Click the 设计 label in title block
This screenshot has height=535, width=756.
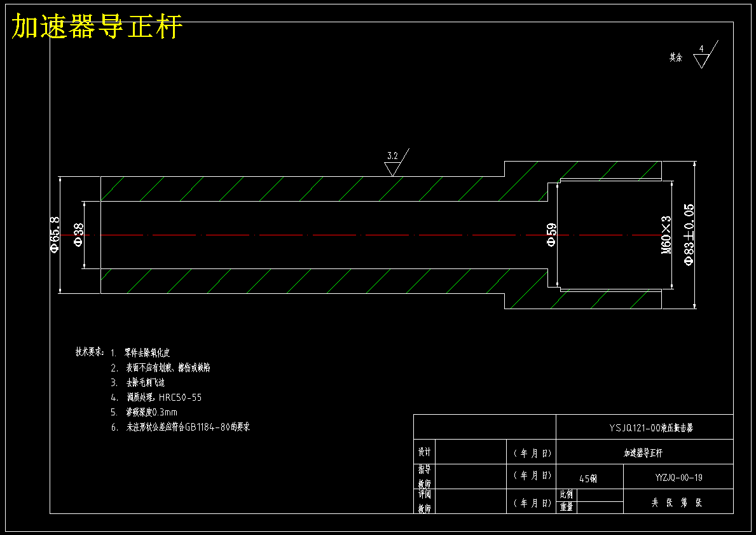[424, 452]
